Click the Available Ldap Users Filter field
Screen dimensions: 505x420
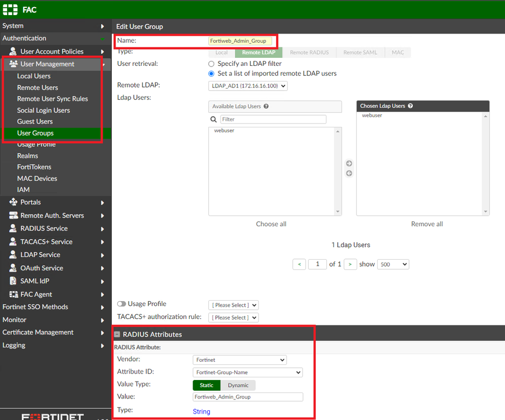[273, 119]
